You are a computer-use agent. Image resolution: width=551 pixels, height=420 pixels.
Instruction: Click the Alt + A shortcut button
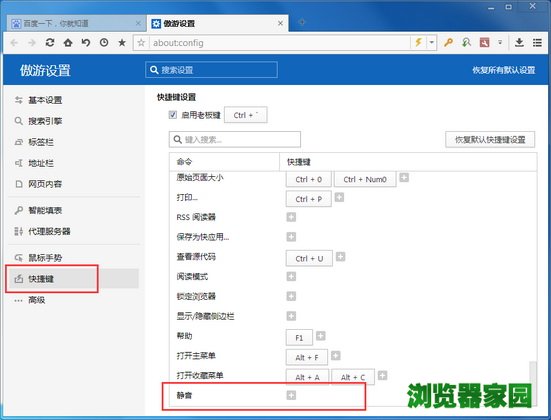pyautogui.click(x=307, y=377)
